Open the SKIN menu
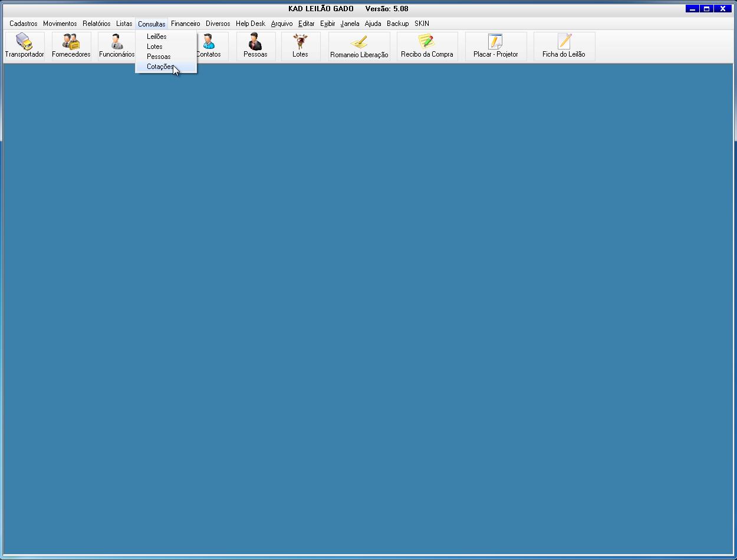Screen dimensions: 737x560 coord(422,24)
